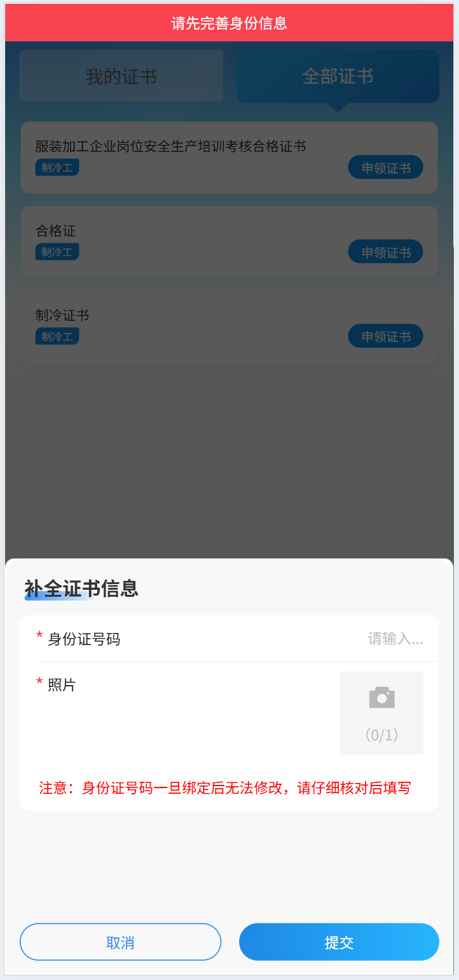The height and width of the screenshot is (980, 459).
Task: Click the 补全证书信息 dialog heading
Action: tap(81, 589)
